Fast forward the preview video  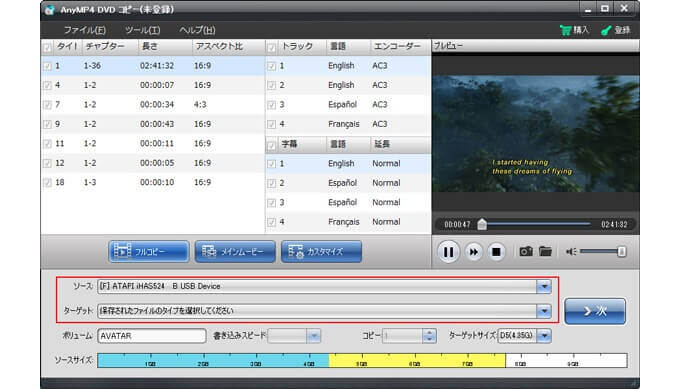coord(474,252)
